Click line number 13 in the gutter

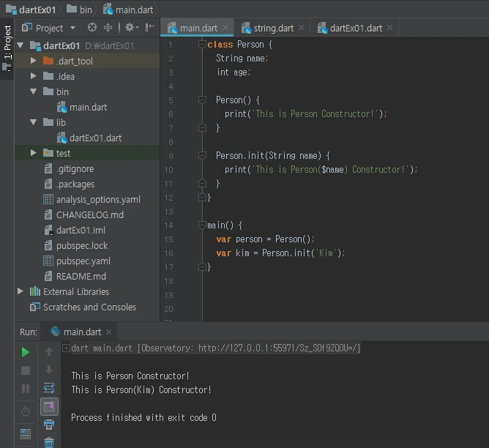(168, 212)
